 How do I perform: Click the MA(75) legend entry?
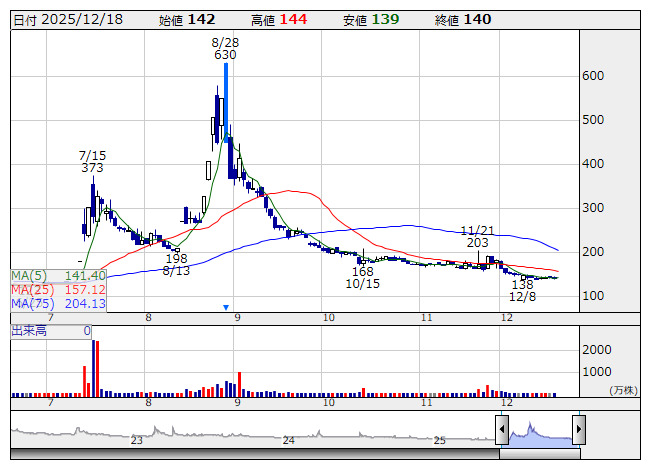[x=58, y=303]
